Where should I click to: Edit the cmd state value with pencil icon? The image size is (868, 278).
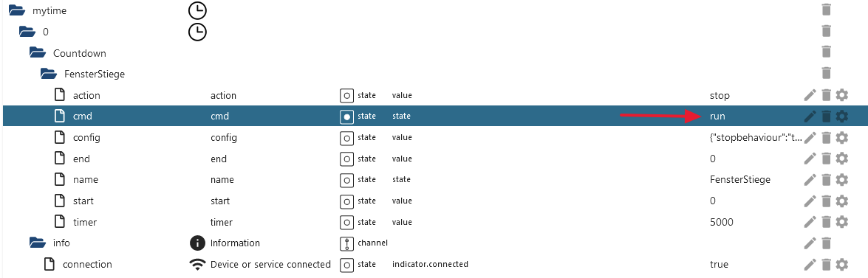[x=810, y=117]
